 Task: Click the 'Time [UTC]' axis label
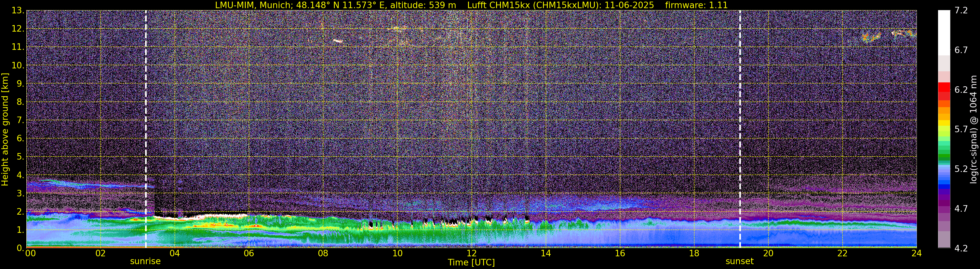pos(471,262)
